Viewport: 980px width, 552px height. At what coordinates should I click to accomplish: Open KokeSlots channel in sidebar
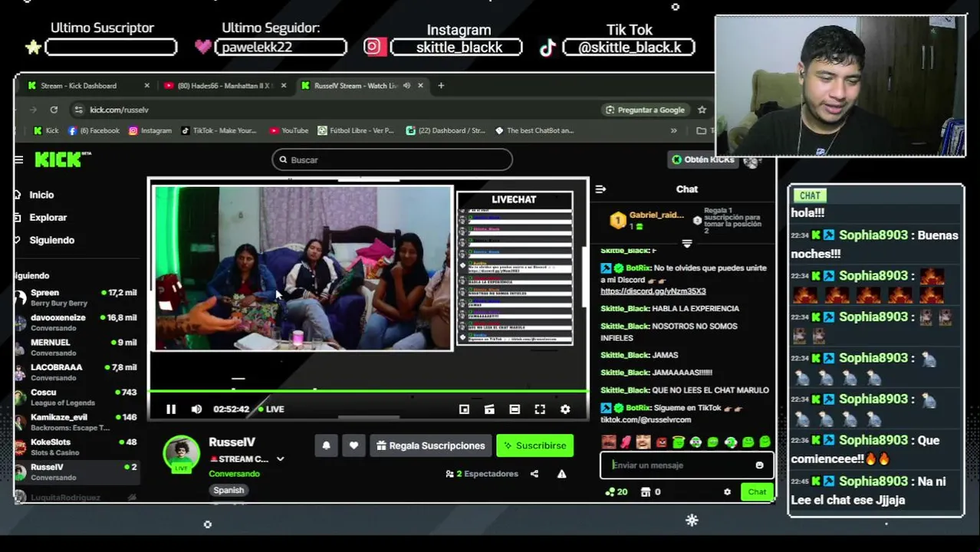click(x=76, y=447)
